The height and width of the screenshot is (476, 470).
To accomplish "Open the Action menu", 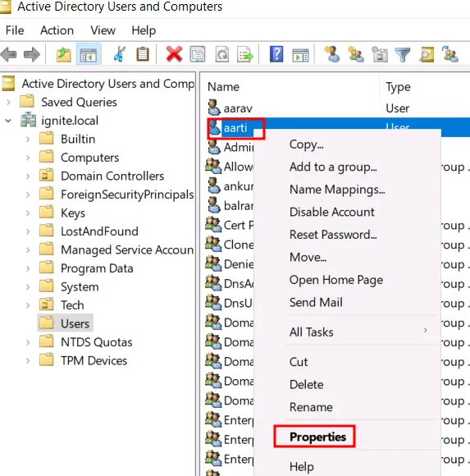I will (57, 30).
